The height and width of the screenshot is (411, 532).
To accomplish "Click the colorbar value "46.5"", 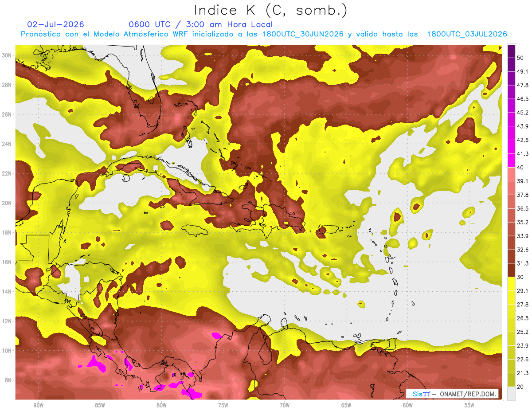I will point(523,99).
